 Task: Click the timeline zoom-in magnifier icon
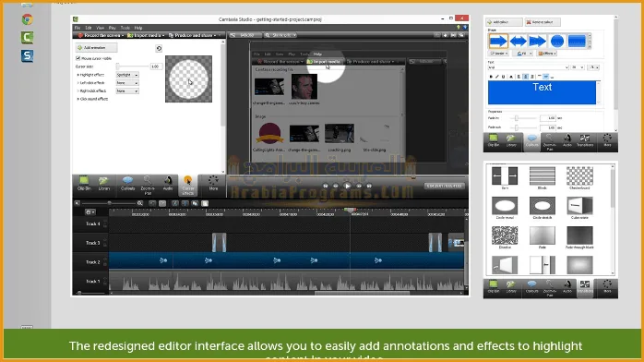click(140, 203)
